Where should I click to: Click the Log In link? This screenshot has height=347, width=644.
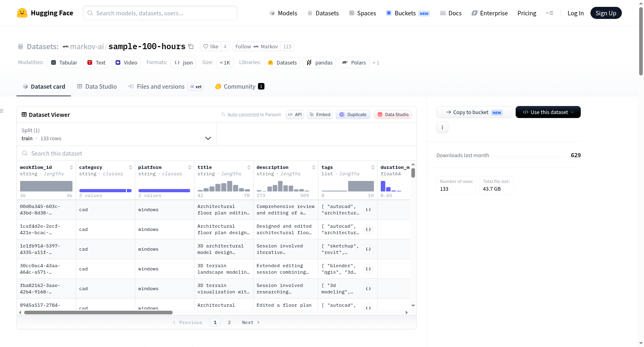tap(576, 13)
